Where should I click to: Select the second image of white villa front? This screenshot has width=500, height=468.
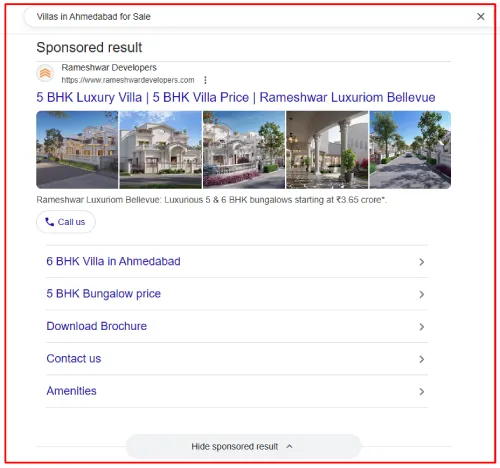click(x=160, y=150)
